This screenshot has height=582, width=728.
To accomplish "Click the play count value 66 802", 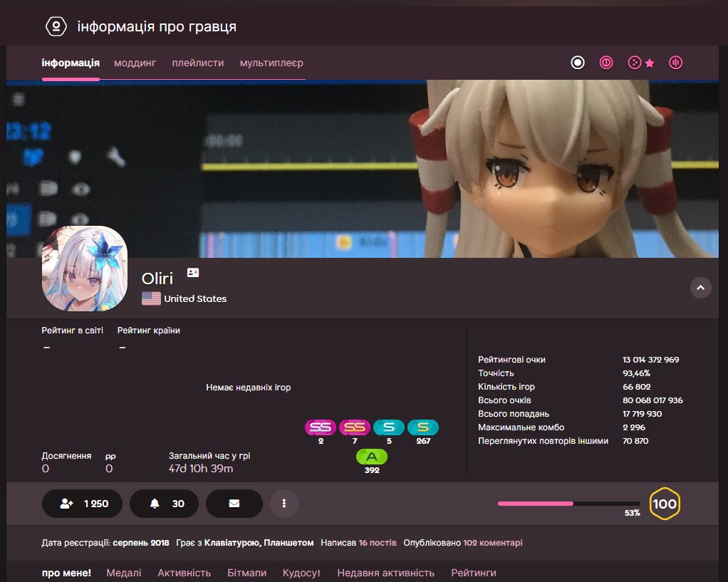I will coord(637,386).
